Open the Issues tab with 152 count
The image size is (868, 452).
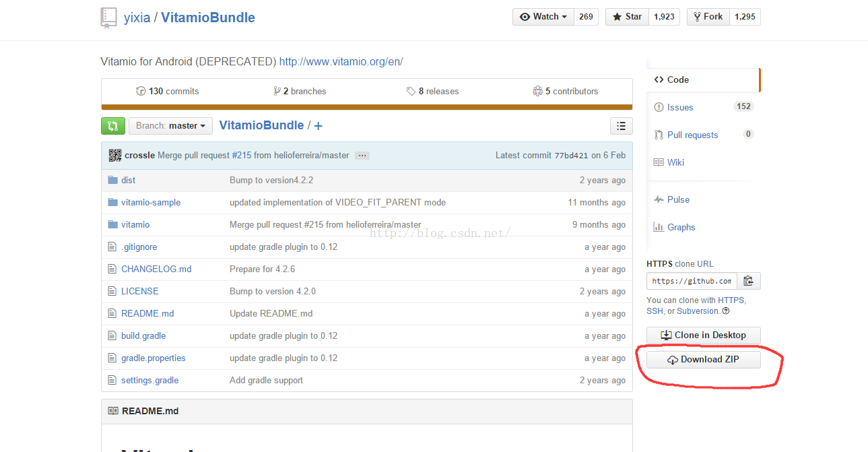703,107
